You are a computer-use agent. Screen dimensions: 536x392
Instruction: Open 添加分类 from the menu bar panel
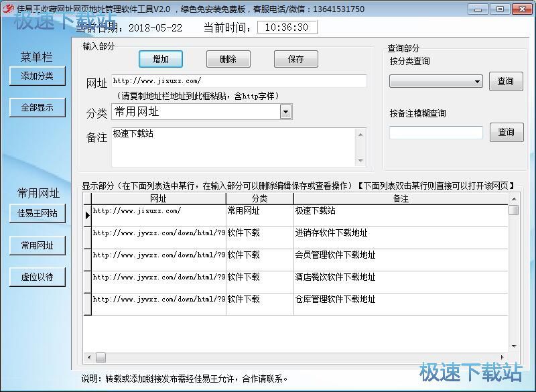click(x=38, y=76)
